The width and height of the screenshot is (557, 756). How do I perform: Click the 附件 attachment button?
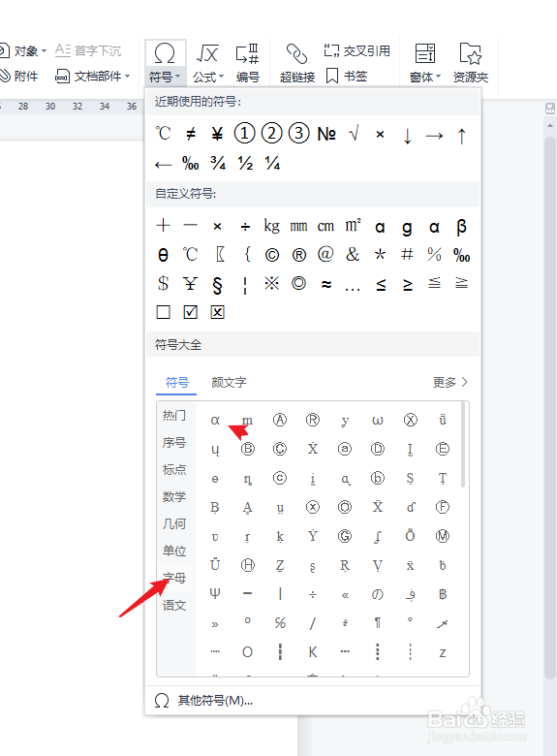pos(18,76)
